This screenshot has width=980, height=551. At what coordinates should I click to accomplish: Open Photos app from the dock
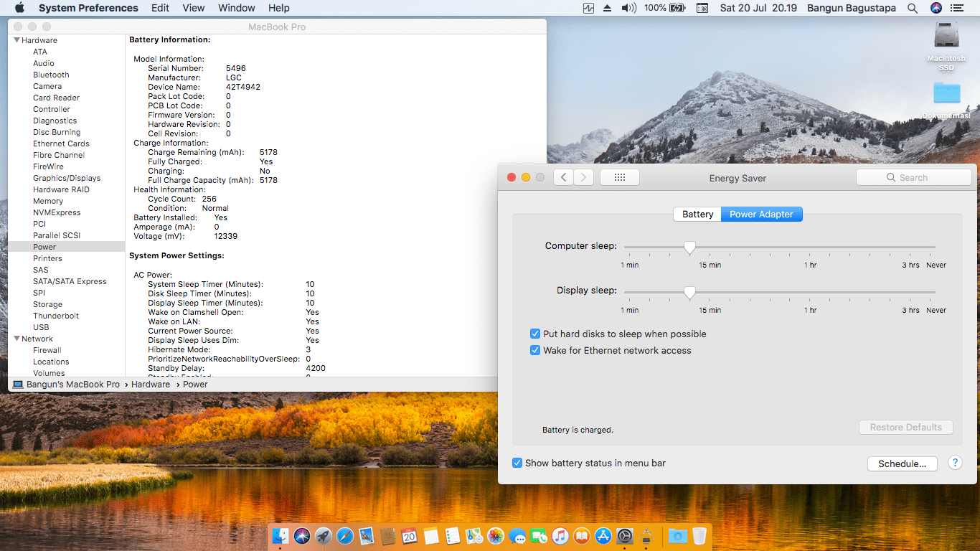496,536
